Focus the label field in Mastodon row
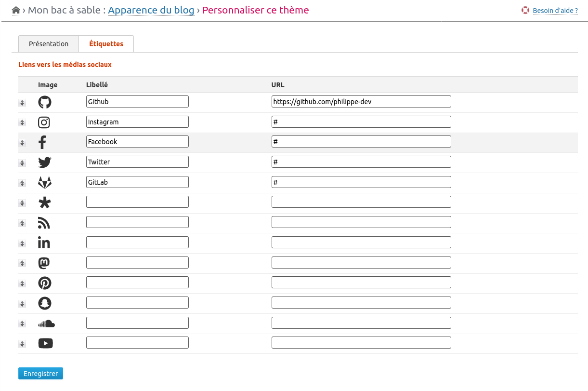 [x=137, y=263]
